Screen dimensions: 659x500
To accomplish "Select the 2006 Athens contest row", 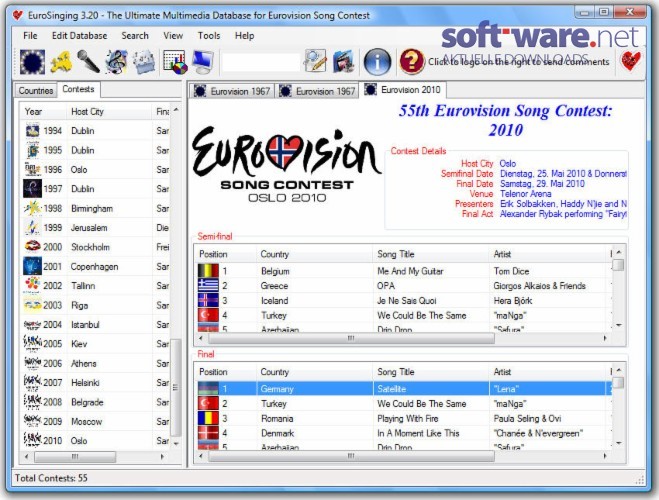I will pyautogui.click(x=96, y=363).
